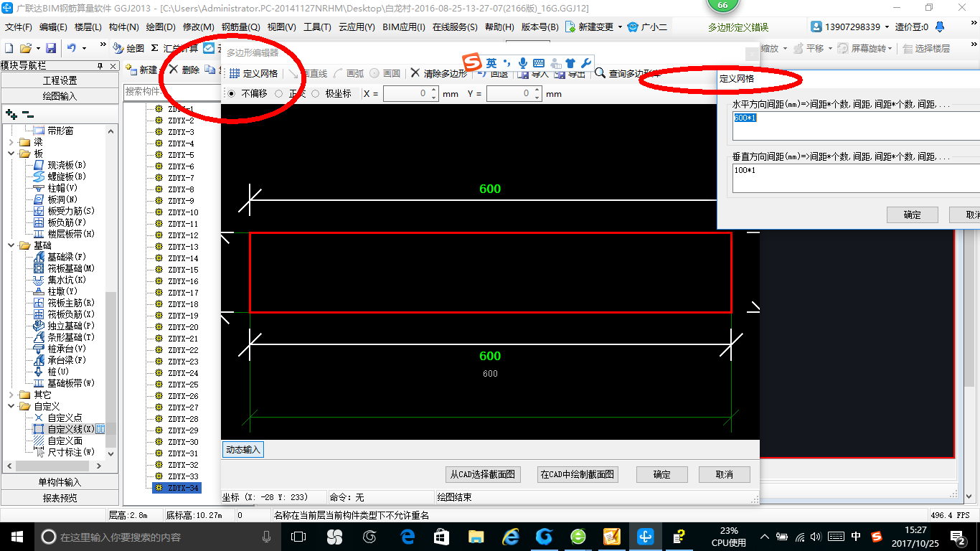This screenshot has width=980, height=551.
Task: Select ZDYX-20 in component list
Action: point(183,327)
